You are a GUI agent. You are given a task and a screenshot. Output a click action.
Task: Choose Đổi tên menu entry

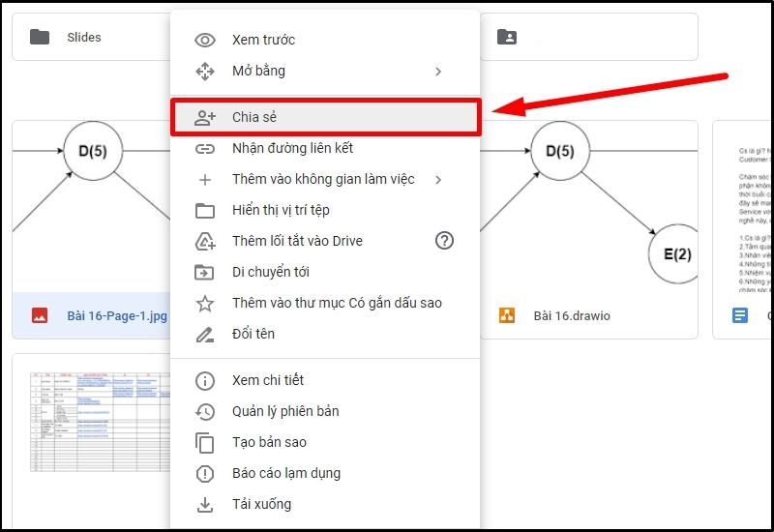(x=325, y=335)
